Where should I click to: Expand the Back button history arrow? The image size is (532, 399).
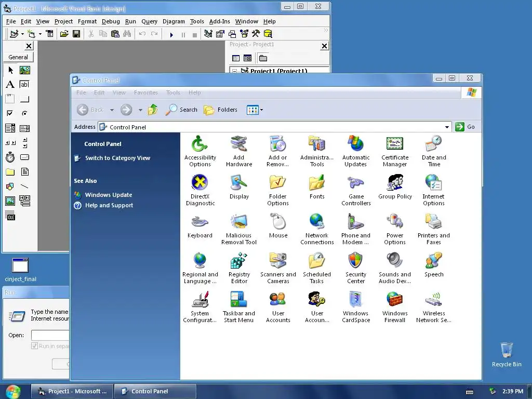[x=112, y=110]
